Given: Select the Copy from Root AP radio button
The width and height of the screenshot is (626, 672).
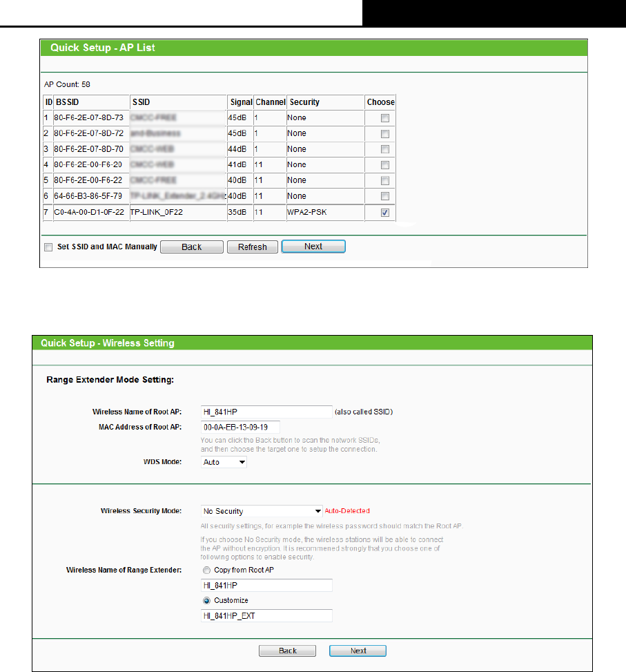Looking at the screenshot, I should click(x=207, y=570).
